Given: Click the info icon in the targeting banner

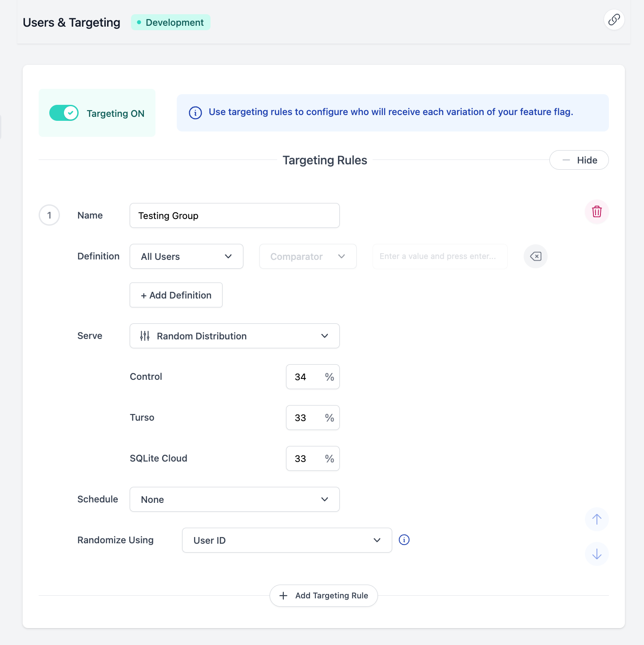Looking at the screenshot, I should click(x=195, y=113).
